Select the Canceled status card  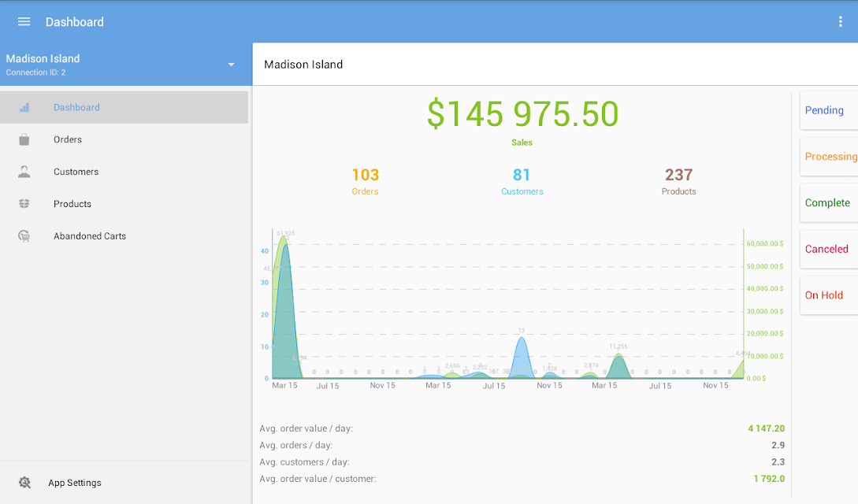pyautogui.click(x=829, y=250)
